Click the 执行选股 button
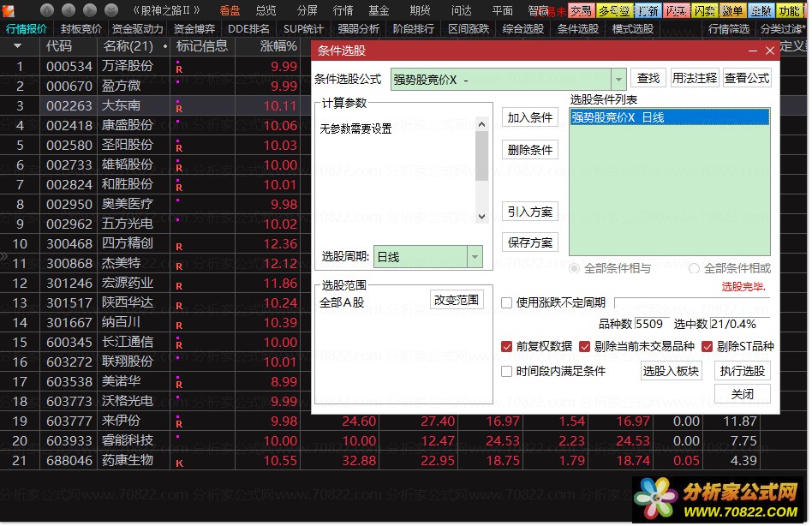This screenshot has width=812, height=526. [743, 371]
